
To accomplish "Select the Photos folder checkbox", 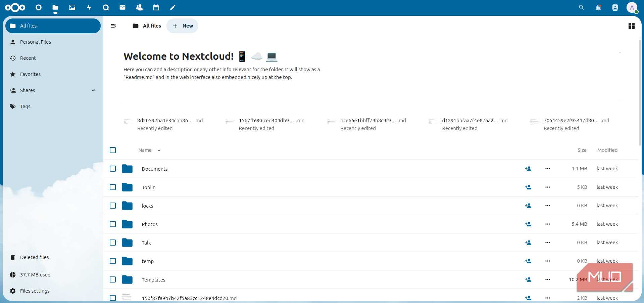I will [113, 224].
